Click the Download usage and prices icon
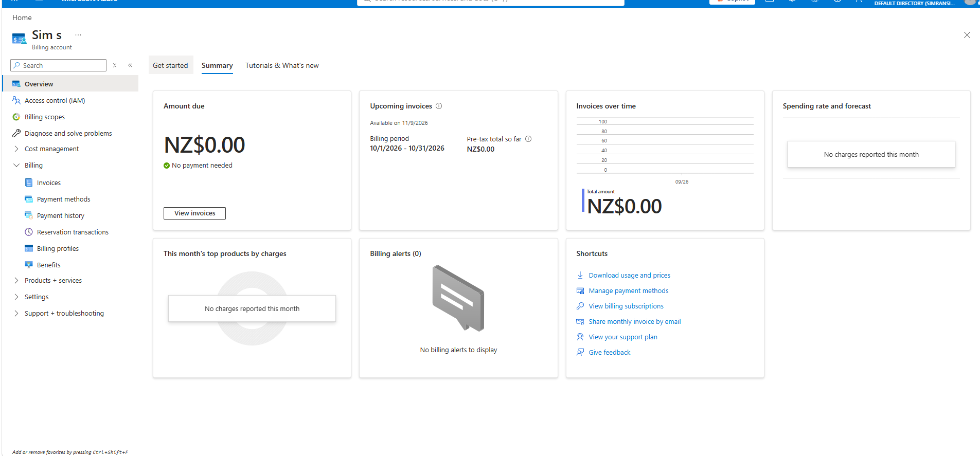980x456 pixels. point(580,275)
